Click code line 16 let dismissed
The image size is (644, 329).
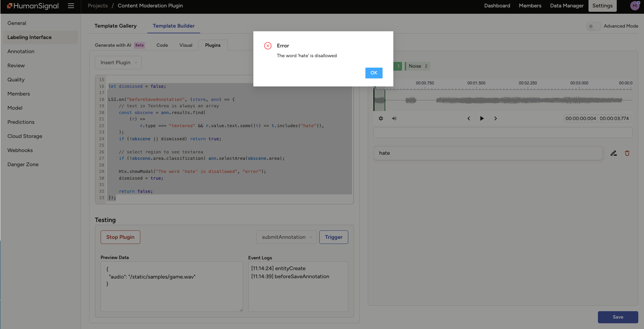[137, 86]
